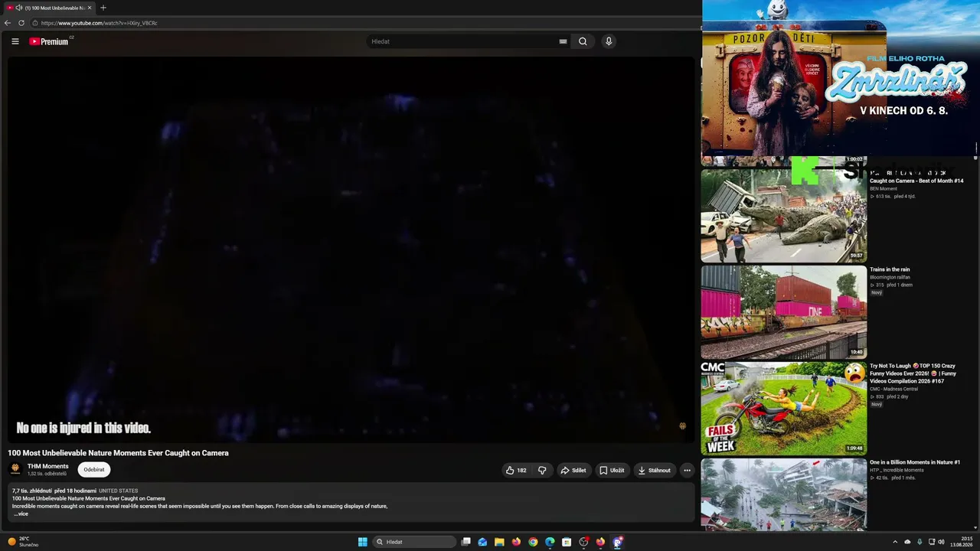Open 'Try Not To Laugh' video title
The width and height of the screenshot is (980, 551).
[x=913, y=373]
